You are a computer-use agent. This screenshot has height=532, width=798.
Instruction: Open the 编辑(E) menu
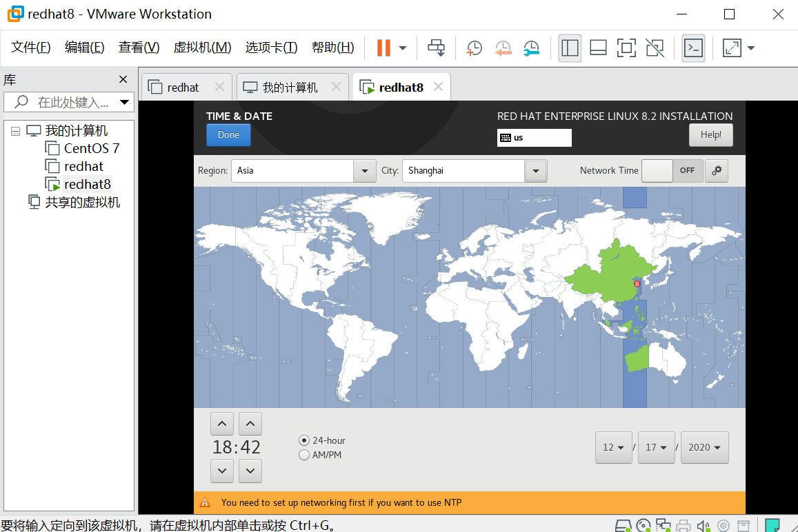pos(84,48)
